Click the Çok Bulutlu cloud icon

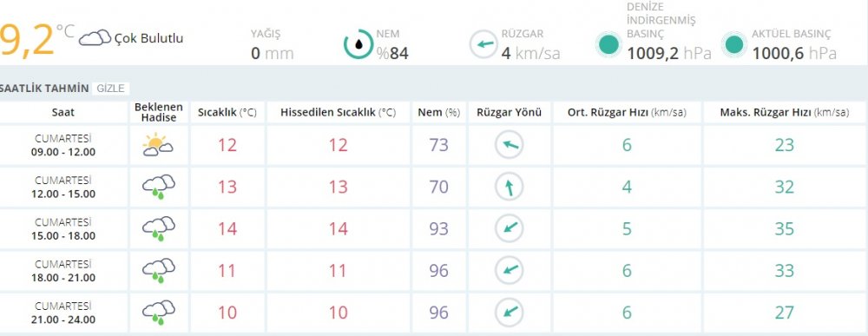(95, 37)
